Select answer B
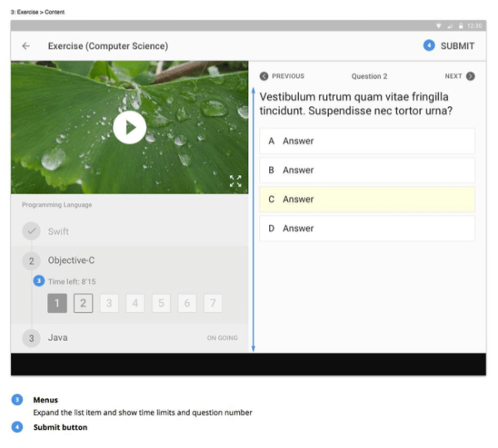 click(x=367, y=170)
